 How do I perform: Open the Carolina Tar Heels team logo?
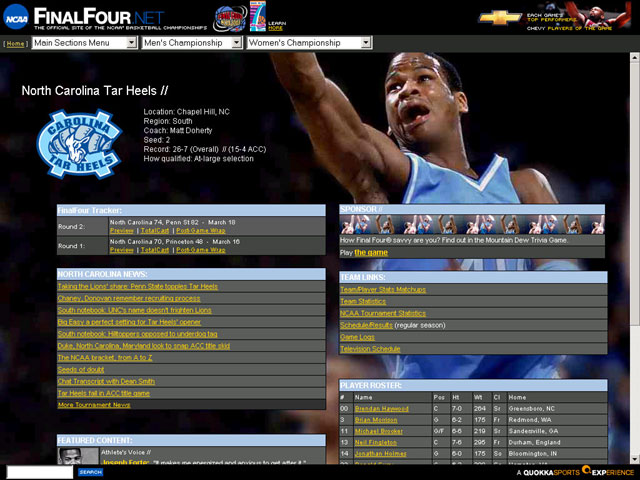click(79, 143)
